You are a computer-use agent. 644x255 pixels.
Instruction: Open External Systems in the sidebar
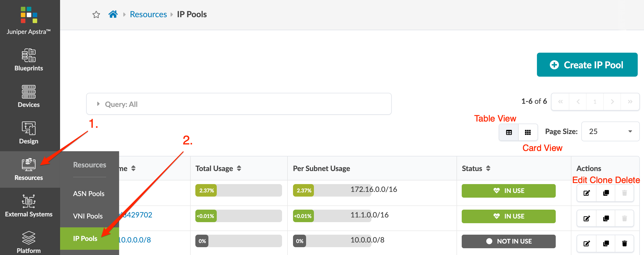tap(29, 206)
